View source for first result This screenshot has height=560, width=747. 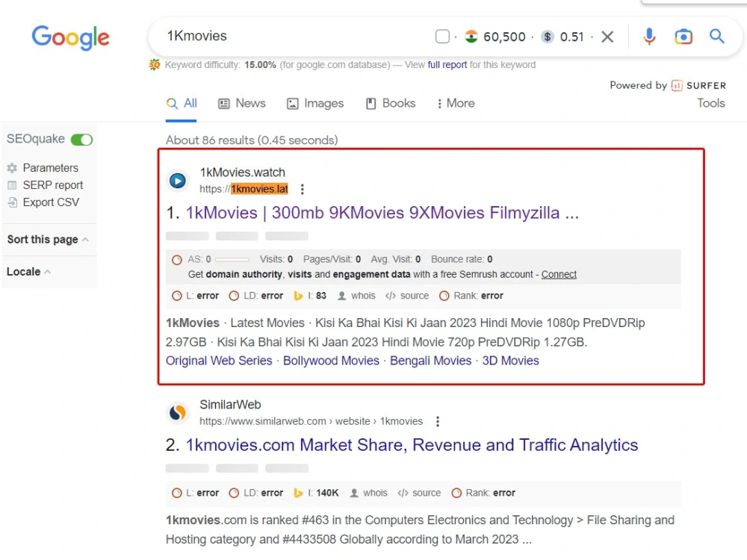point(407,296)
